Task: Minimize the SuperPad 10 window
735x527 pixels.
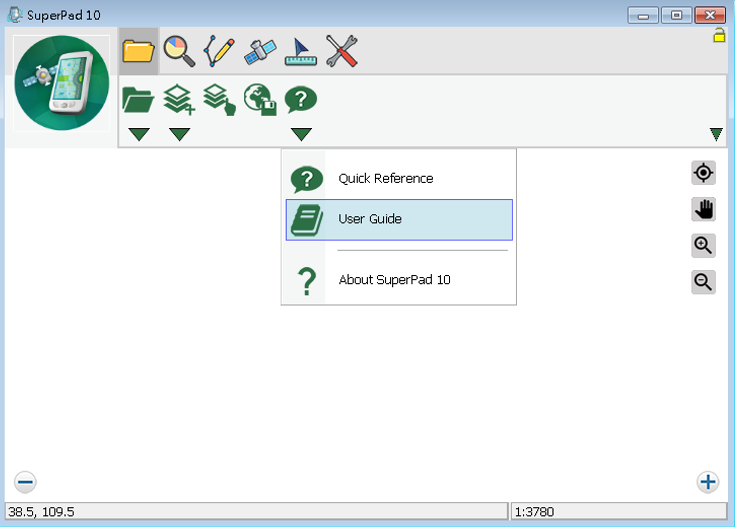Action: (643, 15)
